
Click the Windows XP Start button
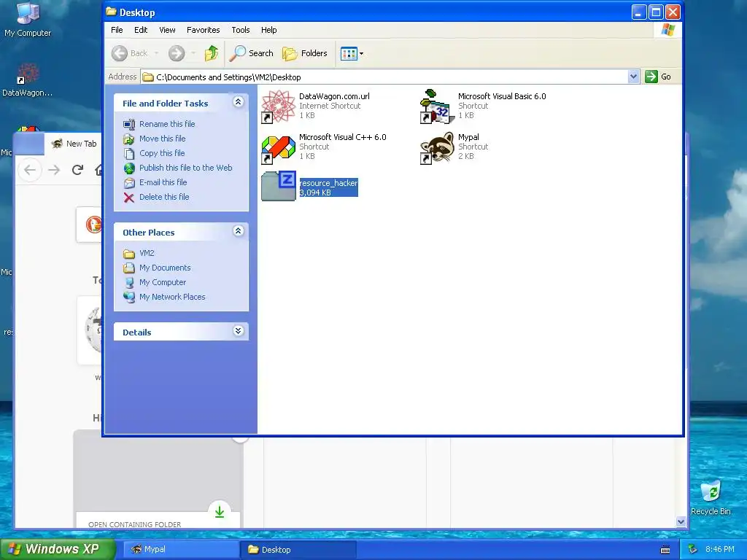pos(57,549)
